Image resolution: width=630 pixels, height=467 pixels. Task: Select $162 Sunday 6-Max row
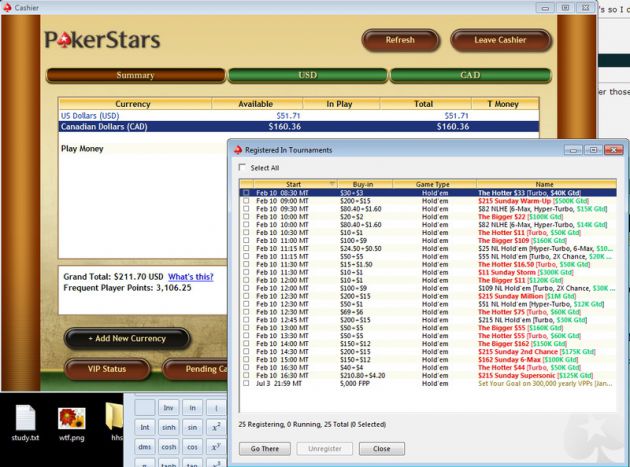pos(428,360)
